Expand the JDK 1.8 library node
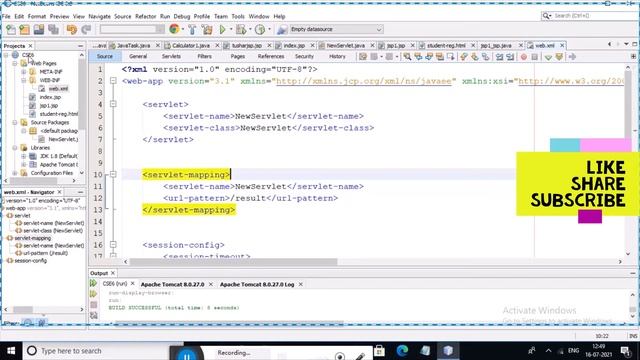Screen dimensions: 640x360 (x=24, y=156)
